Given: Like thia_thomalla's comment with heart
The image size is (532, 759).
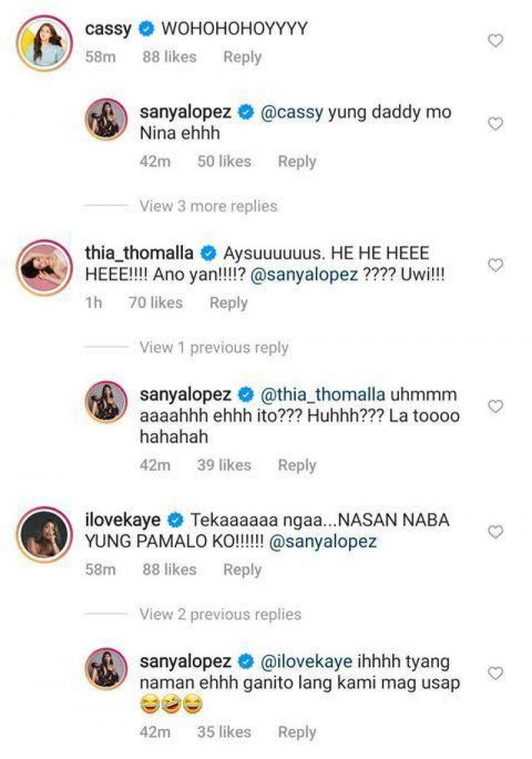Looking at the screenshot, I should pos(495,265).
